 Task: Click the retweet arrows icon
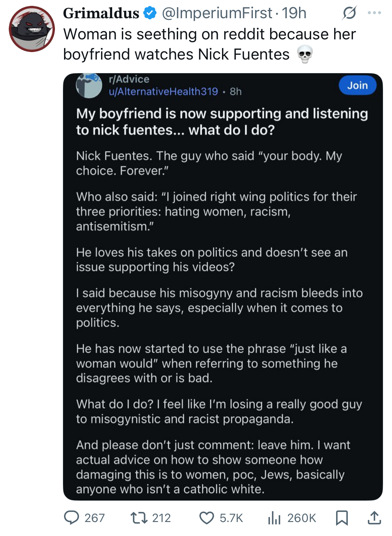[139, 517]
